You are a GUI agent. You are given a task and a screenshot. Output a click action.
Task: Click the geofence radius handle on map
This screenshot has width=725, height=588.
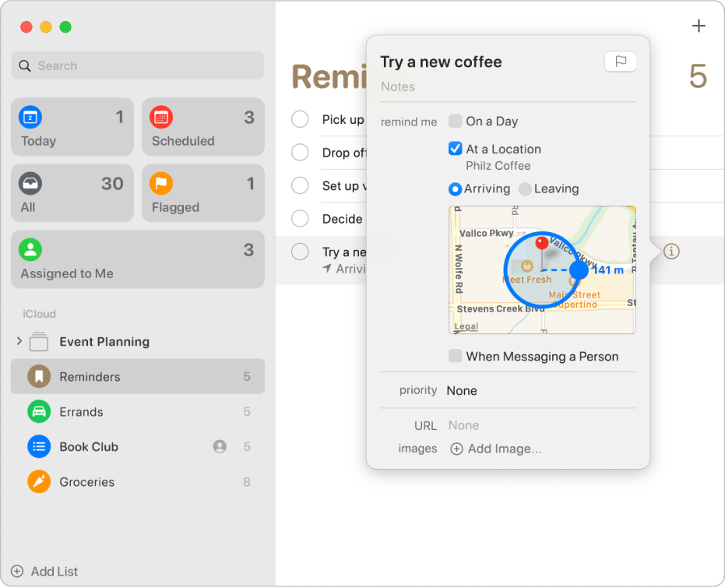click(579, 270)
